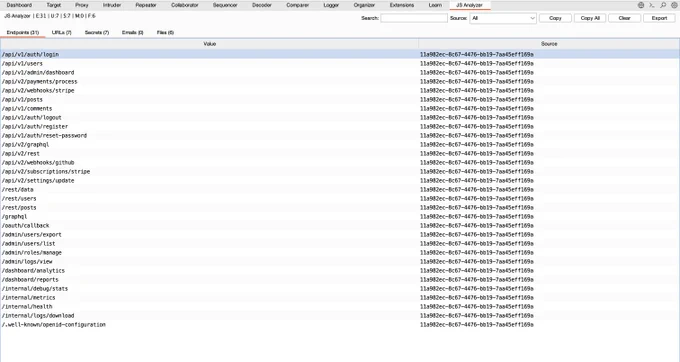Go to the Decoder tab
The width and height of the screenshot is (680, 362).
click(262, 5)
